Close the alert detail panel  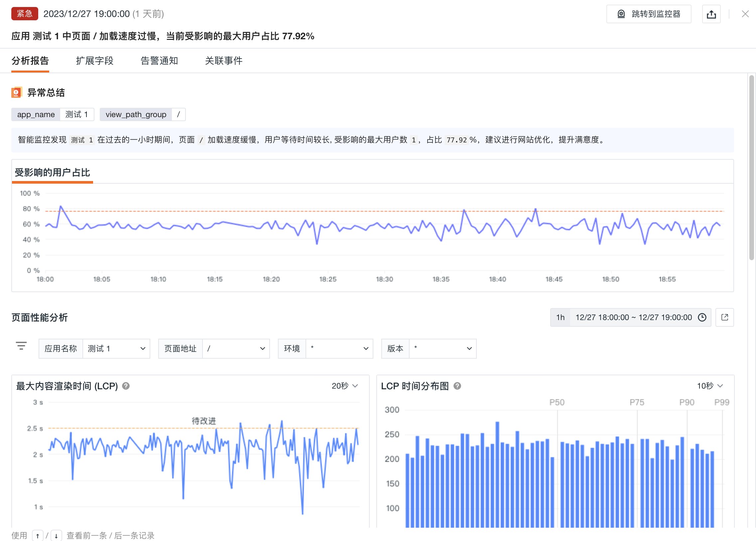pos(745,14)
